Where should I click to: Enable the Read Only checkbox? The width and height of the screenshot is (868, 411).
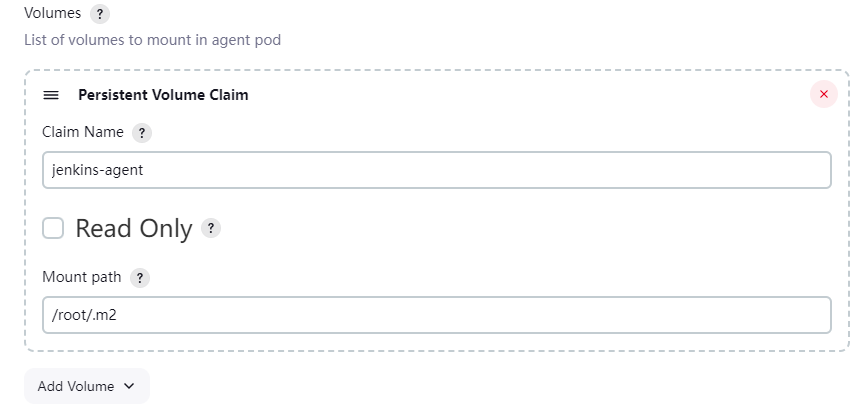53,228
